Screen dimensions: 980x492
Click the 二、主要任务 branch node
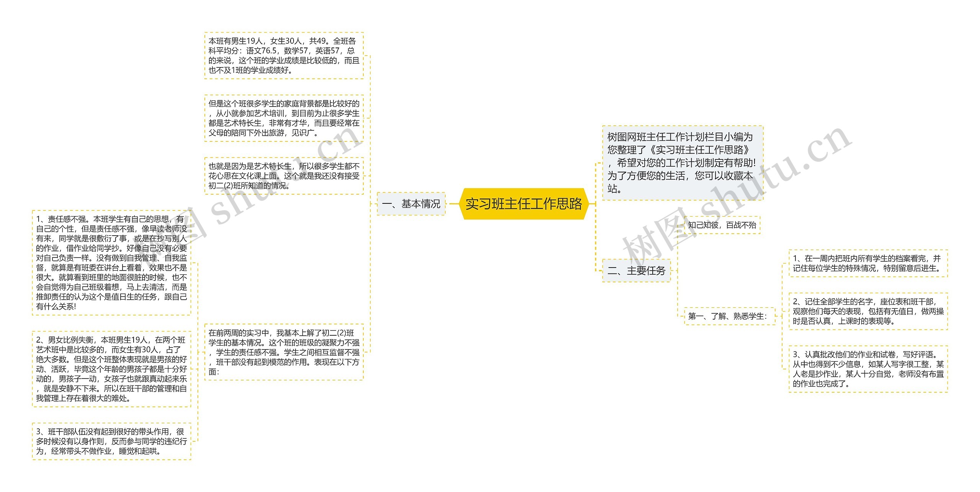[x=636, y=271]
